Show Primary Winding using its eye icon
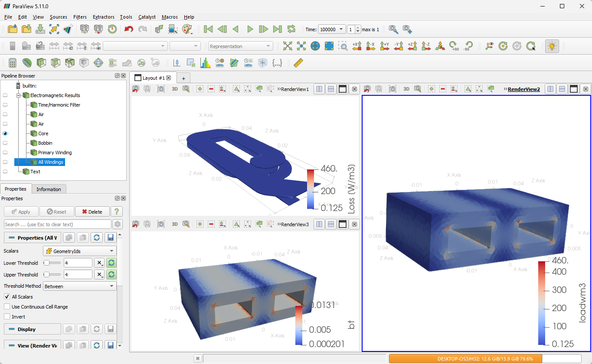592x364 pixels. [x=6, y=153]
